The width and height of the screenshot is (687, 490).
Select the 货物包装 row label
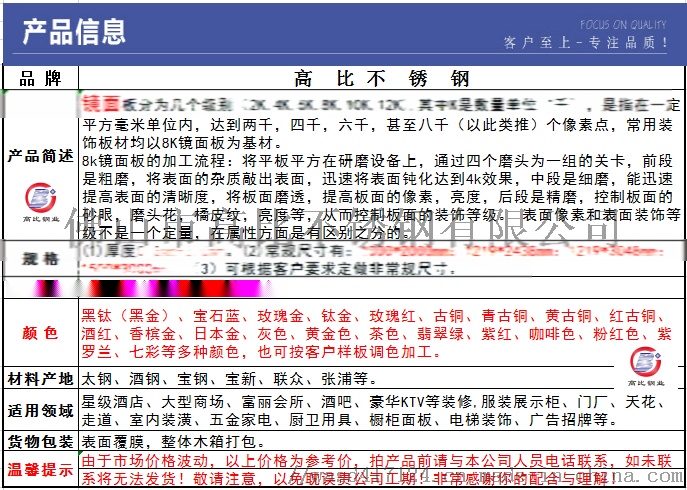click(41, 441)
